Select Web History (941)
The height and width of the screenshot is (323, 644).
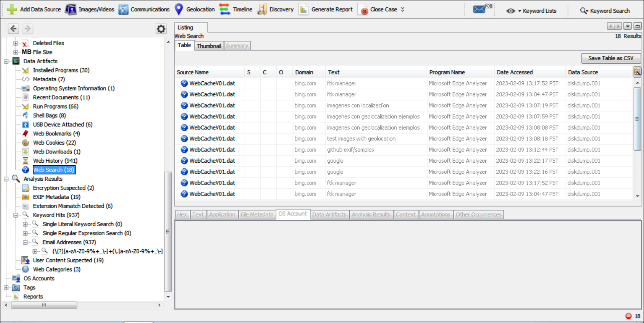55,161
